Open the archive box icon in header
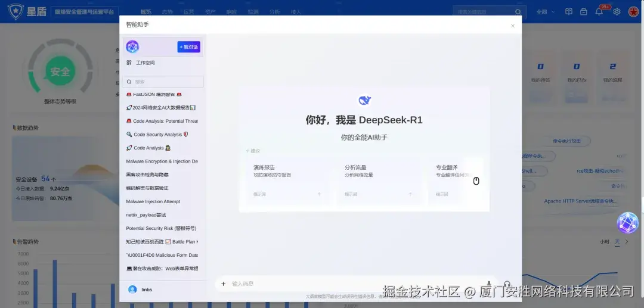This screenshot has width=644, height=308. 584,12
